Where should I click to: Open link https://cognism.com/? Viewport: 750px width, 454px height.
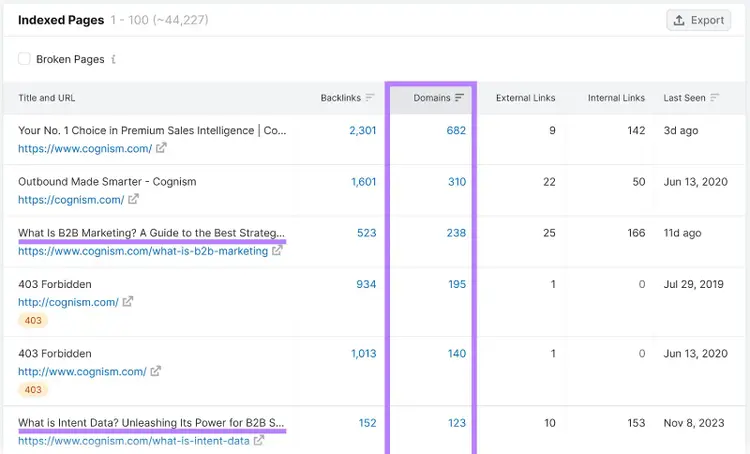tap(71, 200)
